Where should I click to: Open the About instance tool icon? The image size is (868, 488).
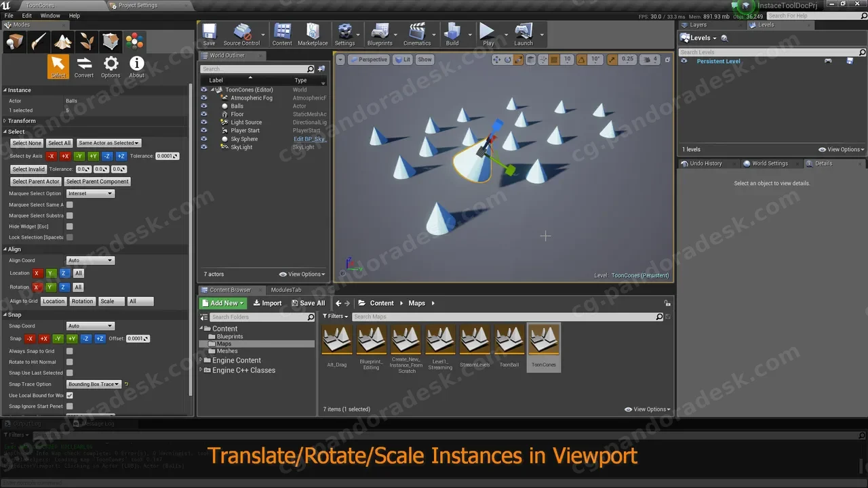(137, 66)
